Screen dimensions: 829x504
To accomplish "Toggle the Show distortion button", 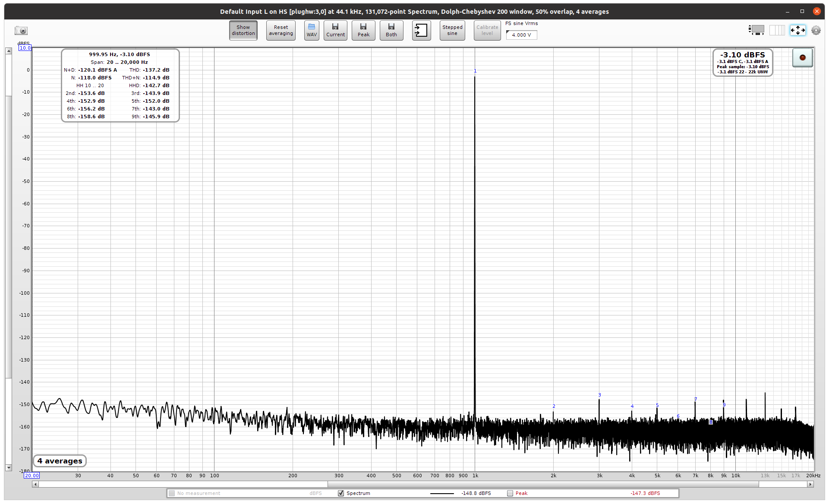I will pyautogui.click(x=243, y=30).
